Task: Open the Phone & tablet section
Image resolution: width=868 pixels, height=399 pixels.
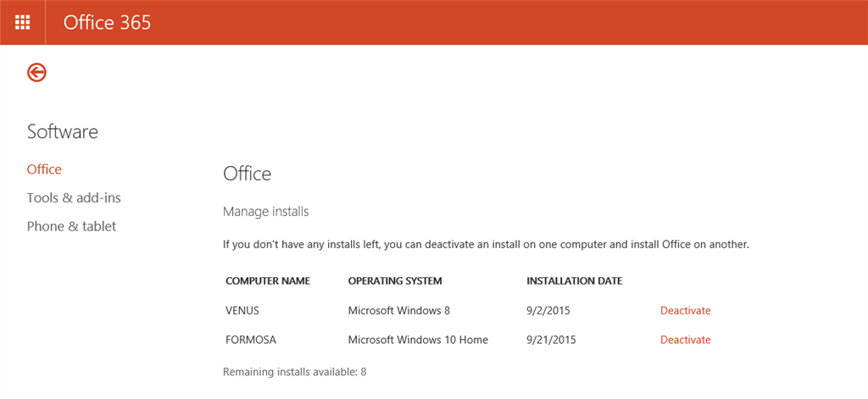Action: click(71, 226)
